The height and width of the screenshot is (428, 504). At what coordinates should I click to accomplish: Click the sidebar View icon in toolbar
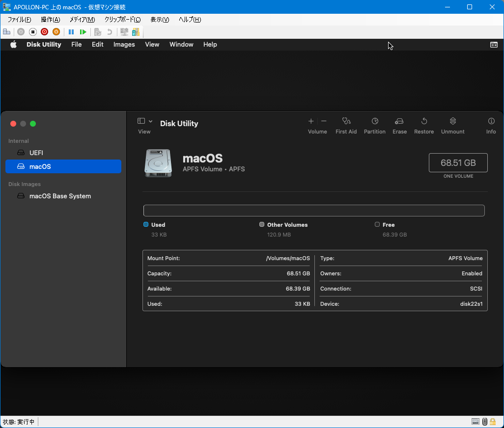click(141, 121)
